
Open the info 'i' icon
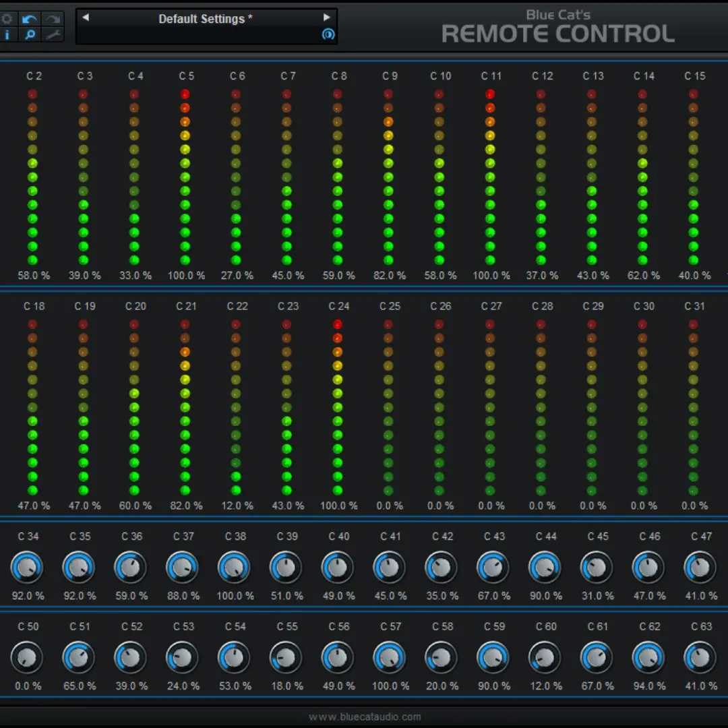click(x=7, y=35)
